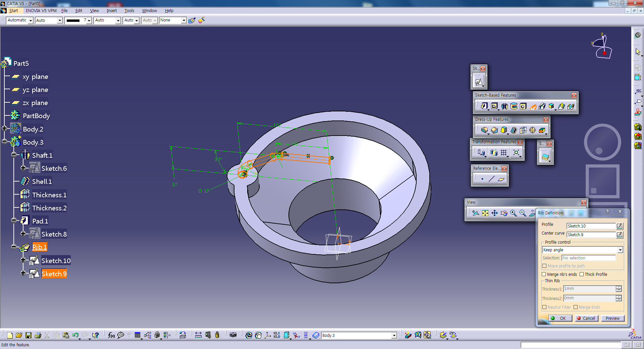Open the Automatic color dropdown
Screen dimensions: 644x349
click(31, 20)
